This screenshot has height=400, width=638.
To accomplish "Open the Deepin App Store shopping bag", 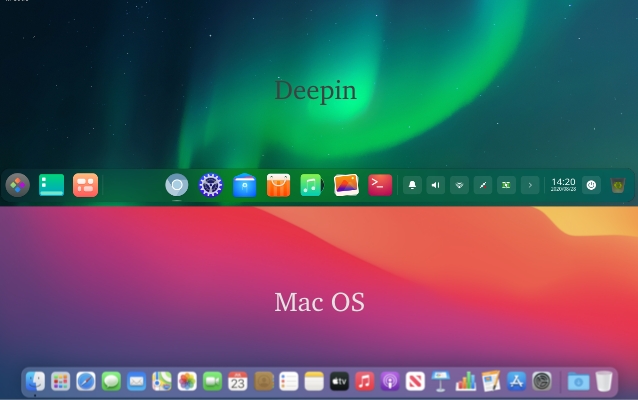I will (278, 185).
